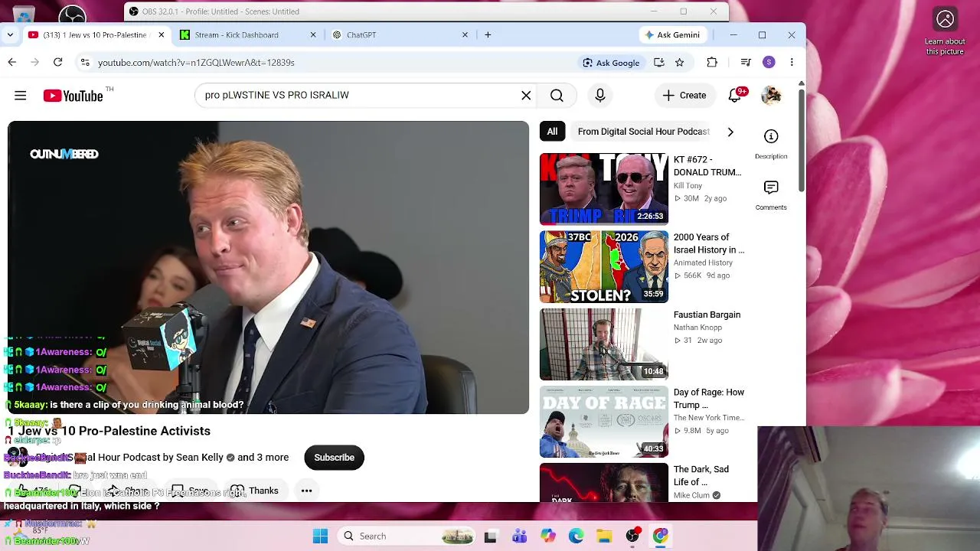This screenshot has width=980, height=551.
Task: Open the Faustian Bargain video thumbnail
Action: pyautogui.click(x=604, y=344)
